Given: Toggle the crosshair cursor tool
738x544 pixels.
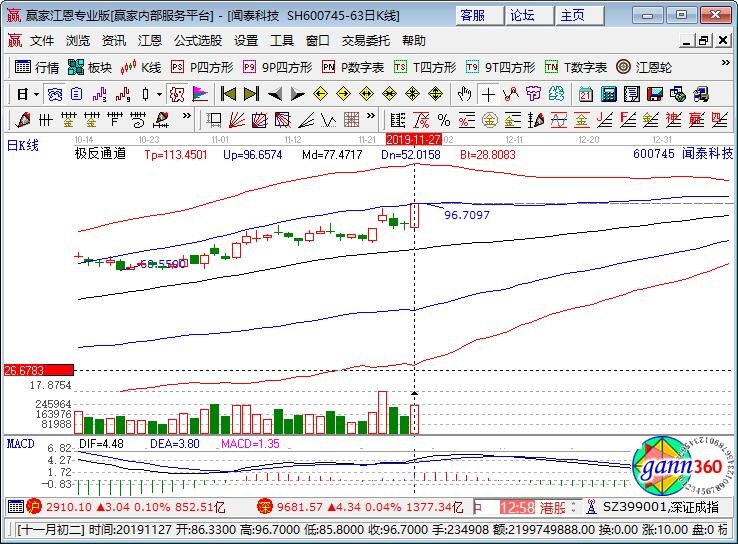Looking at the screenshot, I should tap(488, 95).
